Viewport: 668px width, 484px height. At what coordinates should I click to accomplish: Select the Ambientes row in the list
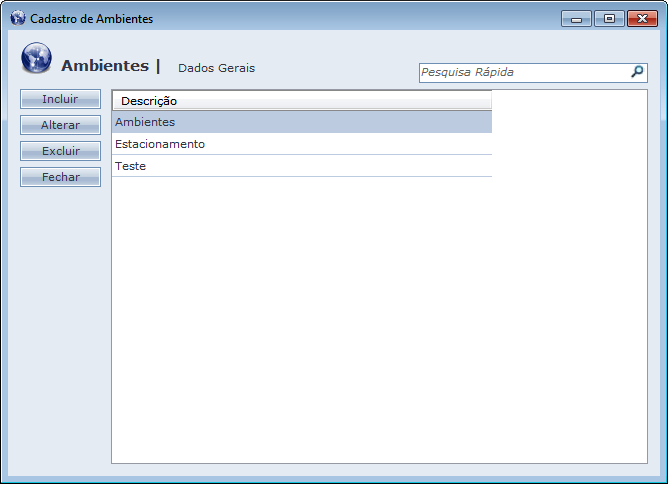(x=300, y=122)
